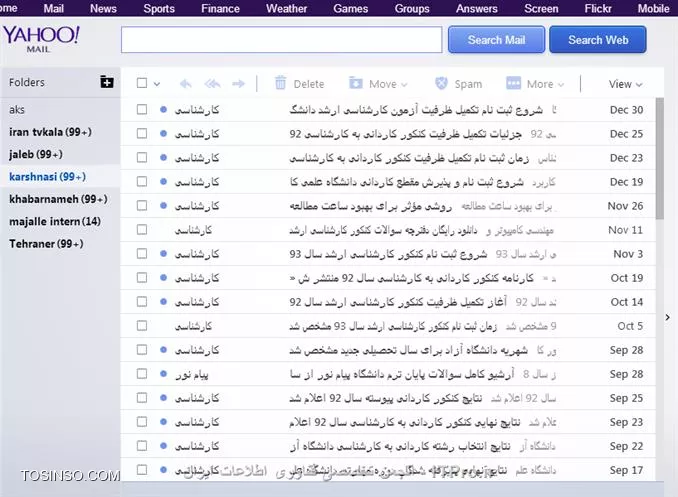
Task: Open the majalle intern folder
Action: pyautogui.click(x=55, y=221)
